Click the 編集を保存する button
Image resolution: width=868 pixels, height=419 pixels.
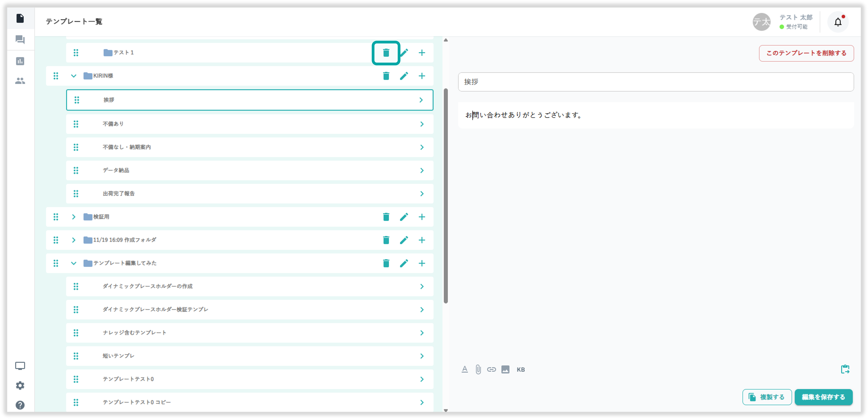(x=823, y=397)
